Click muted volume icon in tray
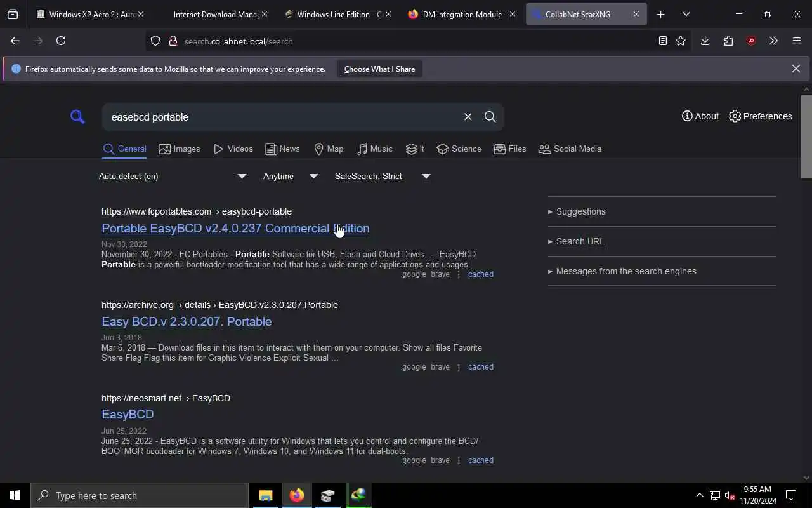The image size is (812, 508). [730, 495]
